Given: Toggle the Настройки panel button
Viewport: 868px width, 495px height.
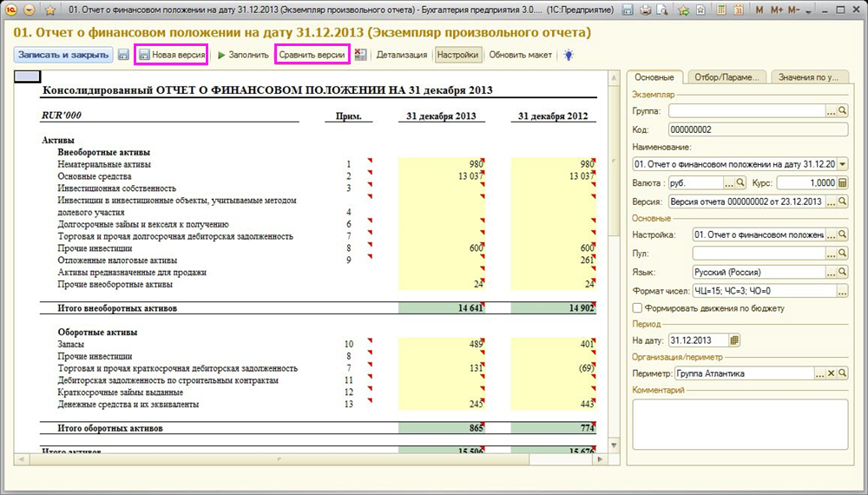Looking at the screenshot, I should pyautogui.click(x=457, y=55).
